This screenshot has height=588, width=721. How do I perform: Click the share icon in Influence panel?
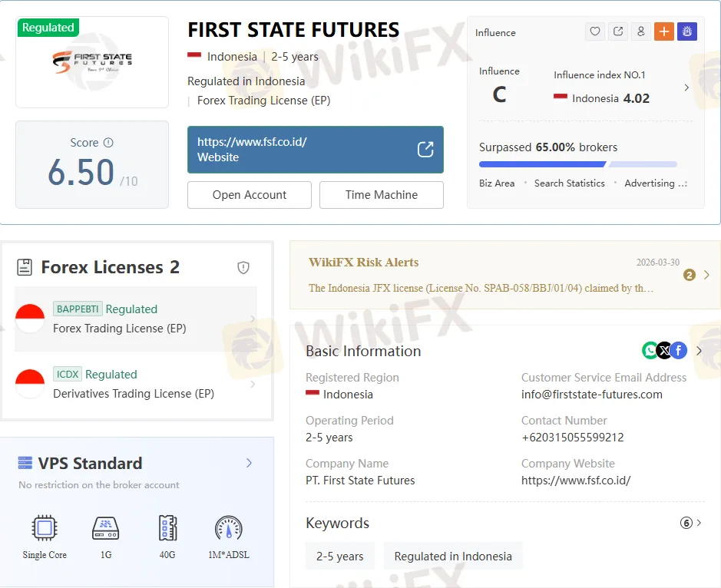[618, 31]
